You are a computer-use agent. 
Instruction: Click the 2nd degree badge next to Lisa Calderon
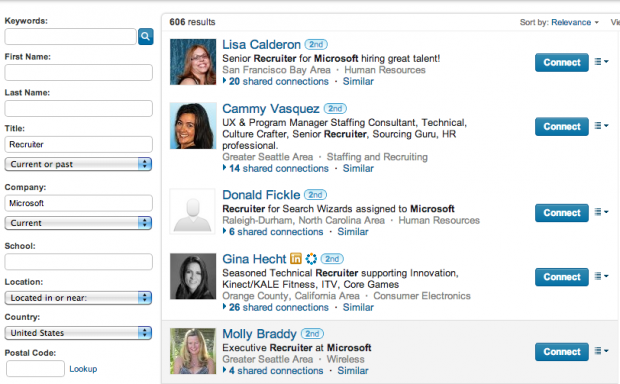(x=316, y=44)
